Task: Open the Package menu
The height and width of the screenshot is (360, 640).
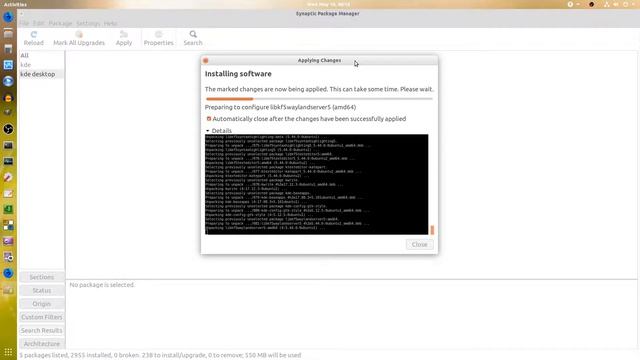Action: click(60, 23)
